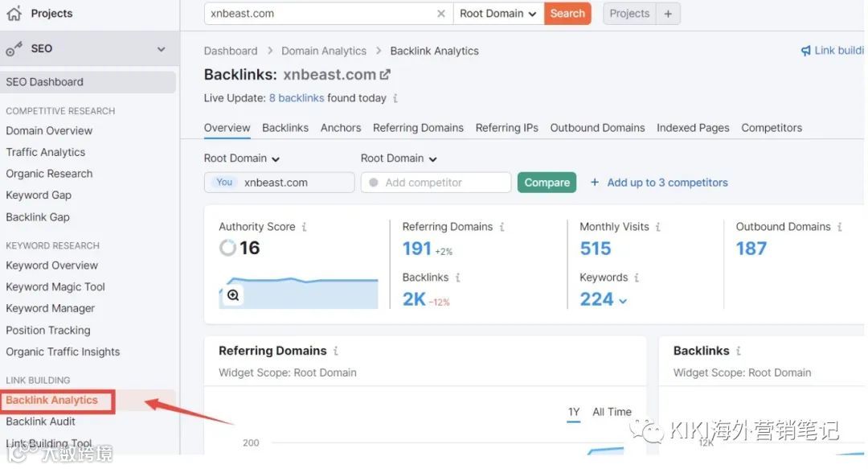Screen dimensions: 868x469
Task: Open Backlink Gap in sidebar
Action: click(38, 217)
